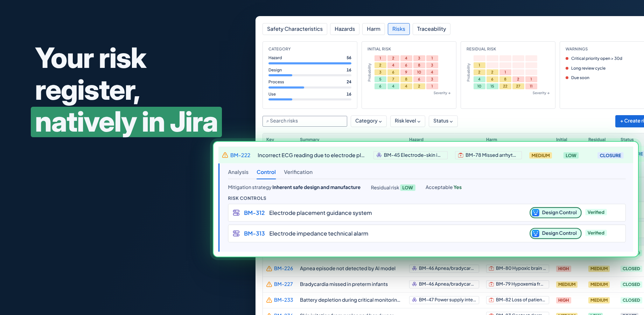This screenshot has height=315, width=644.
Task: Open the BM-79 Hypoxemia harm chip
Action: 518,284
